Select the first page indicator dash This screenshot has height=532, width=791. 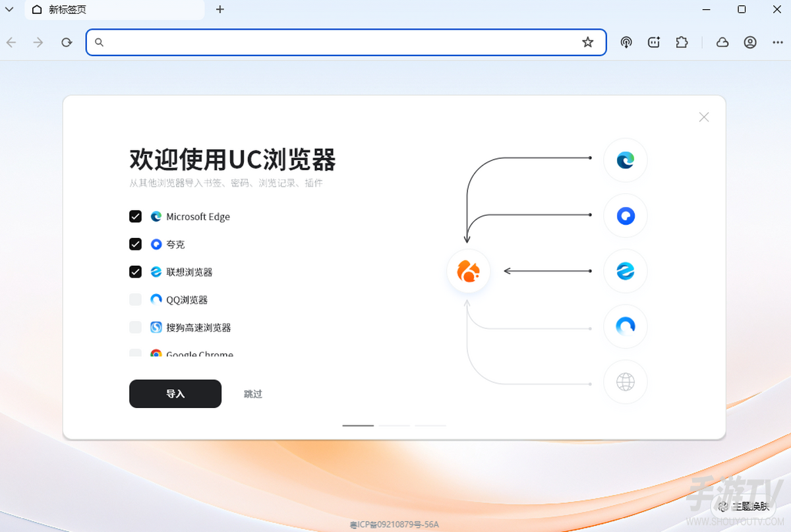click(358, 425)
